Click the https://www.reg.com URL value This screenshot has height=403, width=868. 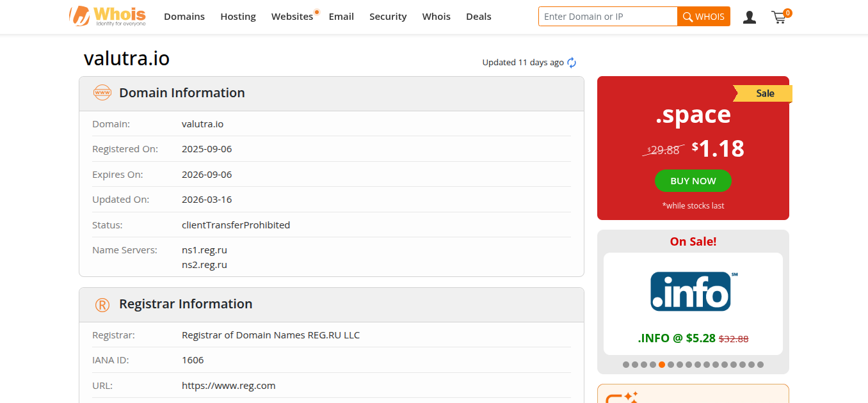click(x=229, y=386)
